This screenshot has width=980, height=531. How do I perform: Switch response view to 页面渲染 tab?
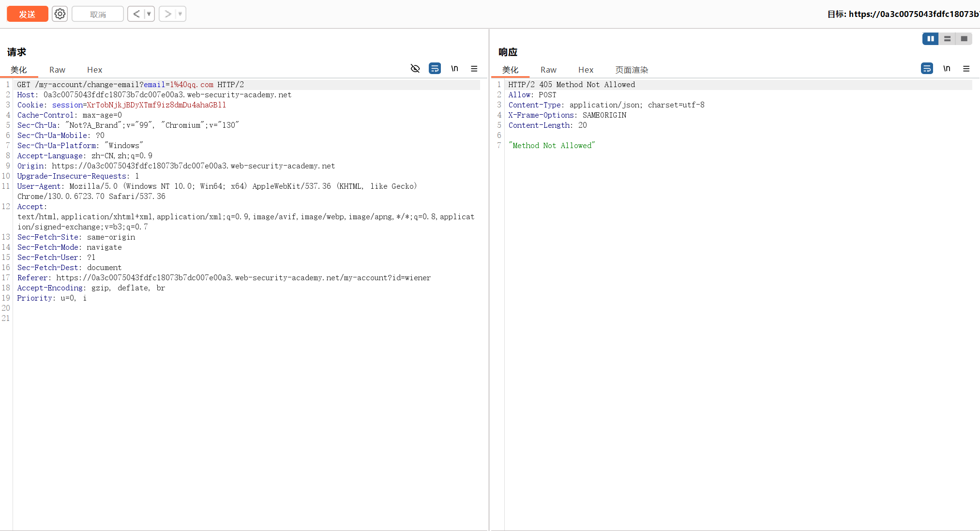pos(632,70)
